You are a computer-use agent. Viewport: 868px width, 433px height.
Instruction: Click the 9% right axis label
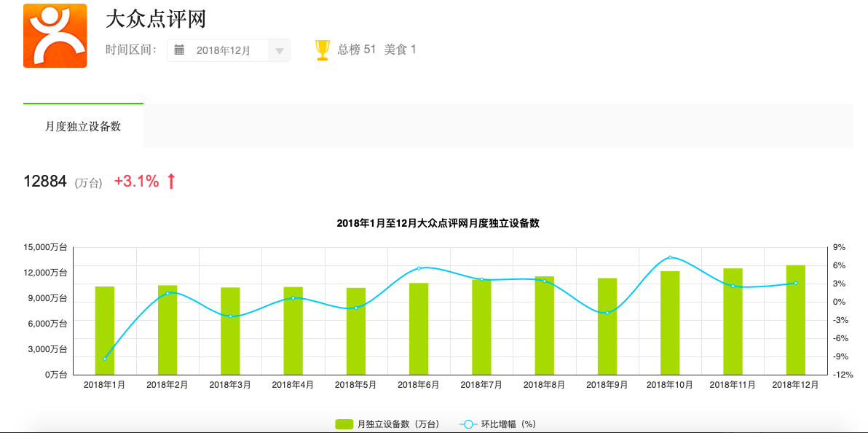839,247
